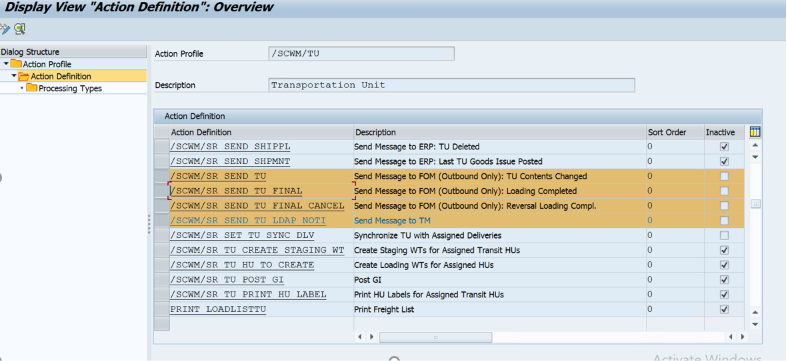Click the up arrow above the bottom scroll arrow
The width and height of the screenshot is (787, 361).
click(755, 312)
